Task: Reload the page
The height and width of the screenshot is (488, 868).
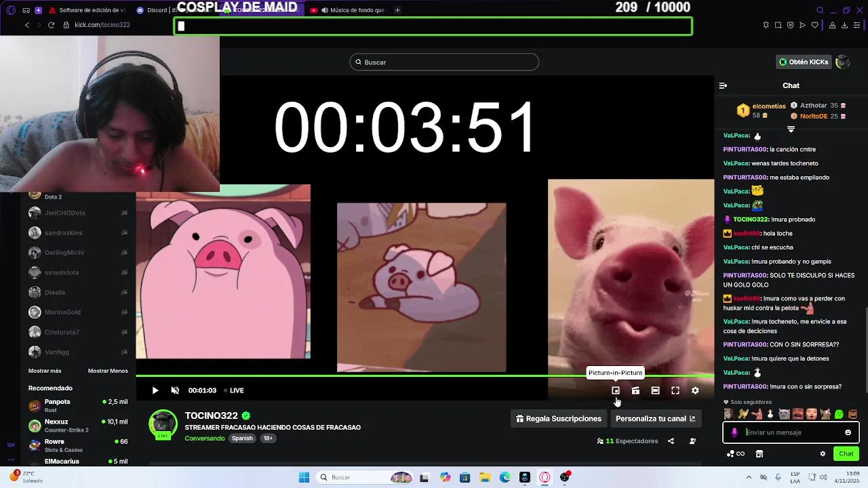Action: coord(51,25)
